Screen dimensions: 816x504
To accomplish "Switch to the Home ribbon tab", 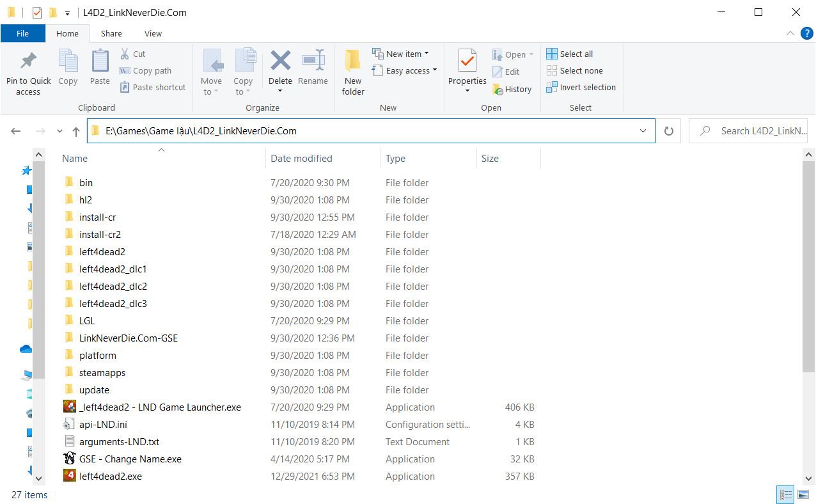I will (67, 33).
